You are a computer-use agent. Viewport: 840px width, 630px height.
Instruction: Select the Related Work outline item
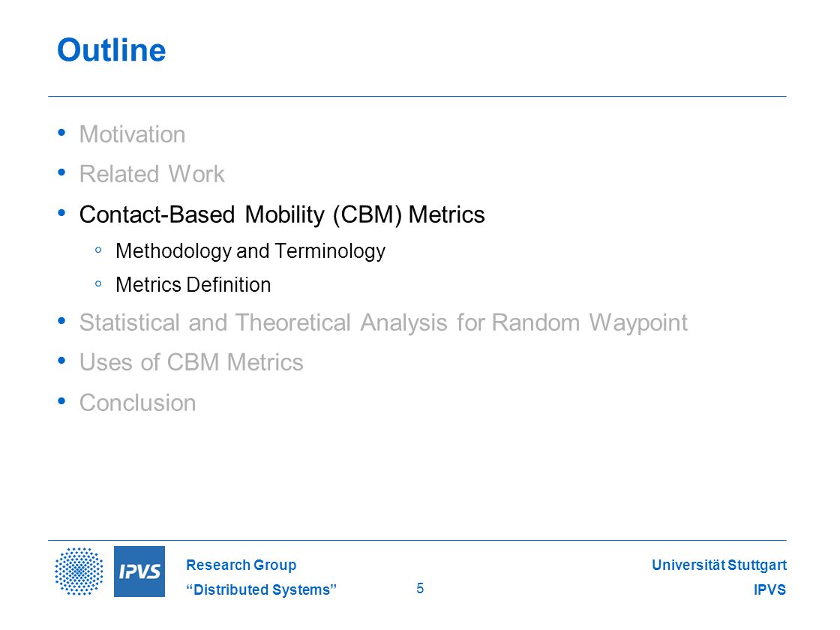click(x=152, y=174)
